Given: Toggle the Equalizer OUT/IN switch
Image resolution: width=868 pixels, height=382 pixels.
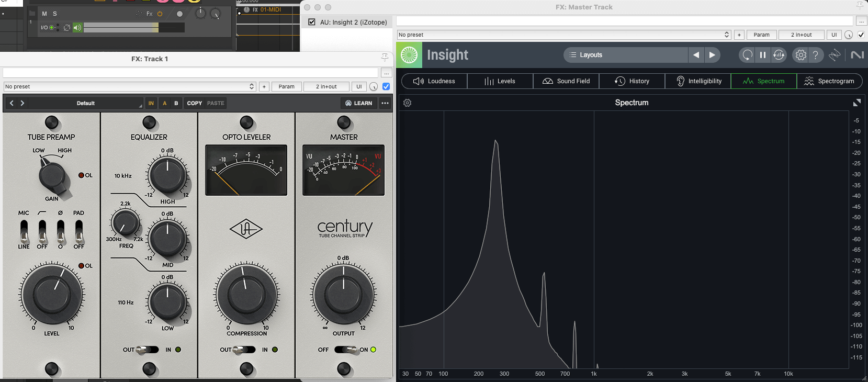Looking at the screenshot, I should (x=148, y=350).
